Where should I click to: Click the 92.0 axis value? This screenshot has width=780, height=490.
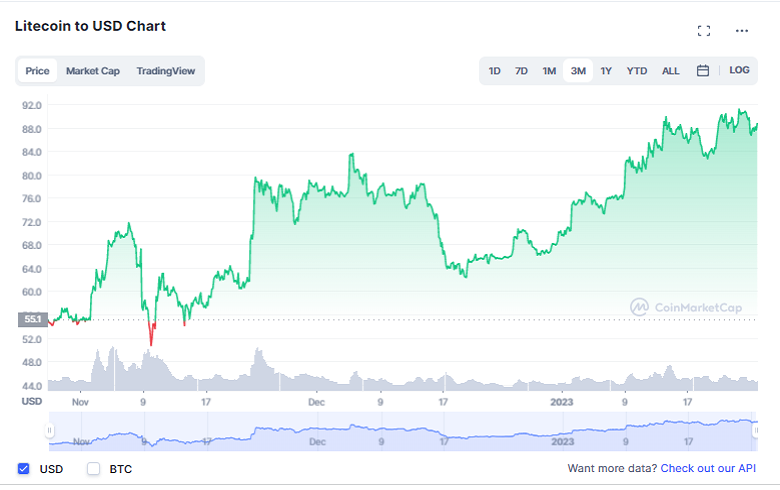tap(32, 105)
